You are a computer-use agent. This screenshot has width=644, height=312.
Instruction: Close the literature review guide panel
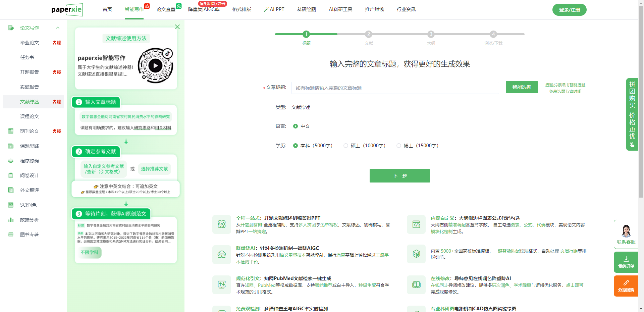click(177, 27)
